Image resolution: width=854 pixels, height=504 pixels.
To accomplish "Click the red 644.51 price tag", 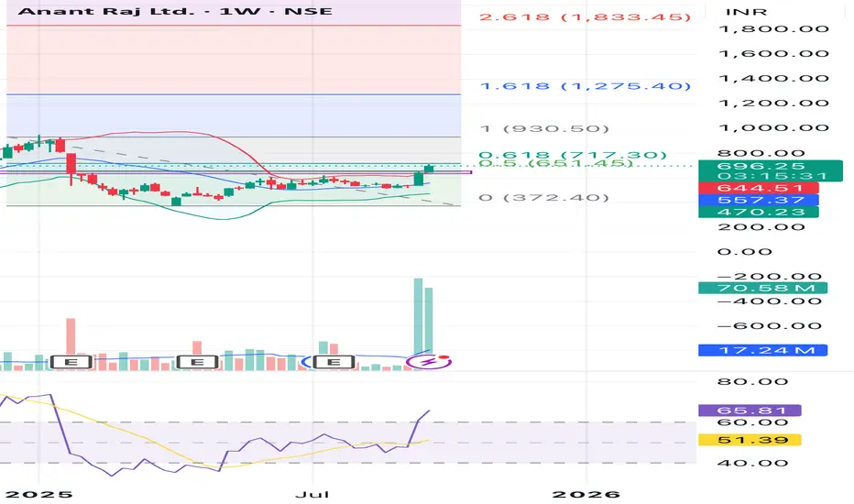I will coord(758,188).
